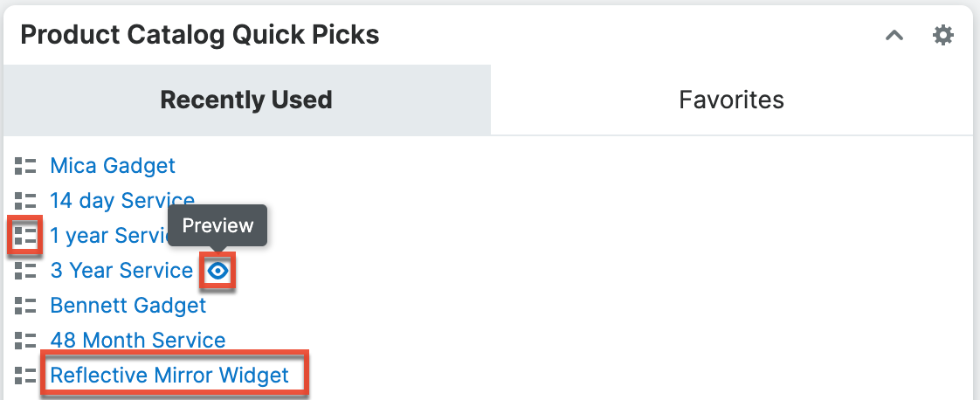980x400 pixels.
Task: Switch to the Favorites tab
Action: coord(731,100)
